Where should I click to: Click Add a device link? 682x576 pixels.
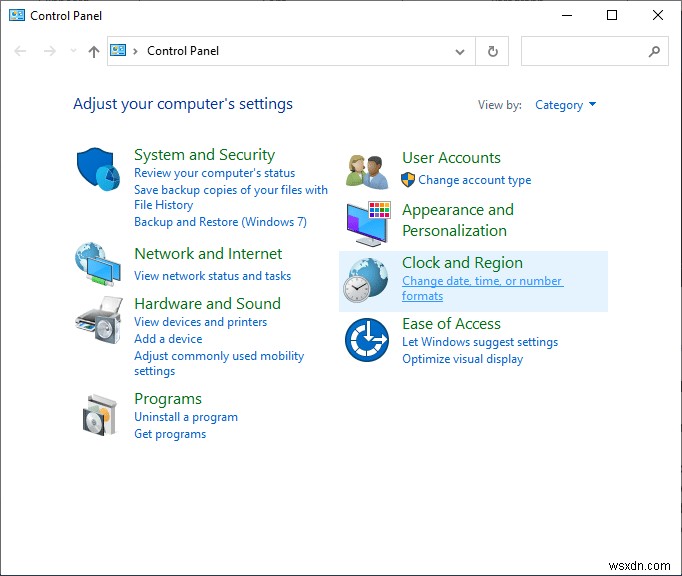click(x=168, y=339)
